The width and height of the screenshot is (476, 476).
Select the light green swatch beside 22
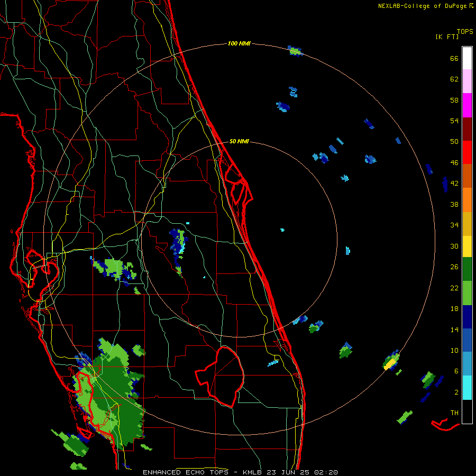coord(467,293)
